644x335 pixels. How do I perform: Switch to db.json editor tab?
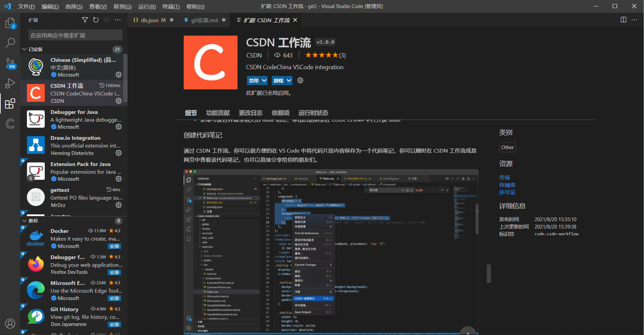[153, 20]
